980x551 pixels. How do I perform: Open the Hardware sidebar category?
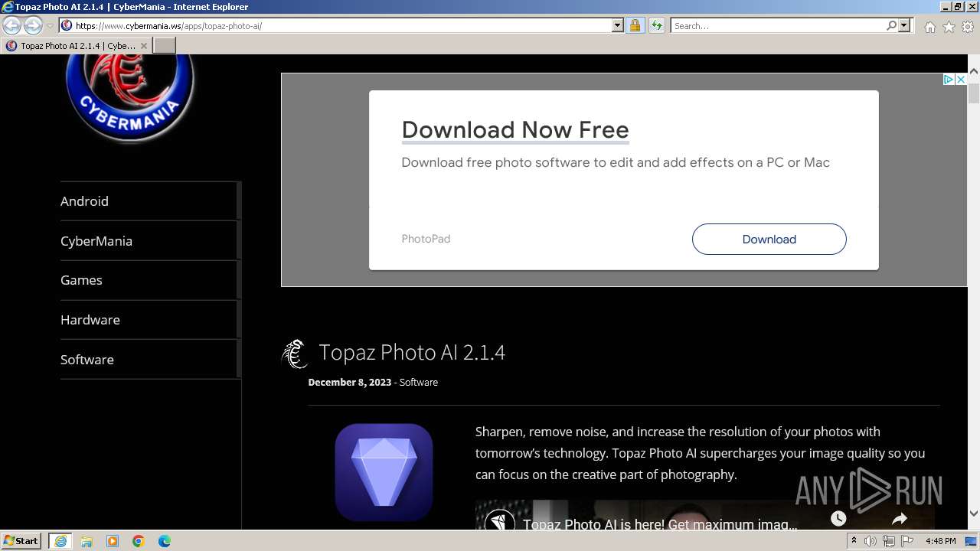point(90,320)
